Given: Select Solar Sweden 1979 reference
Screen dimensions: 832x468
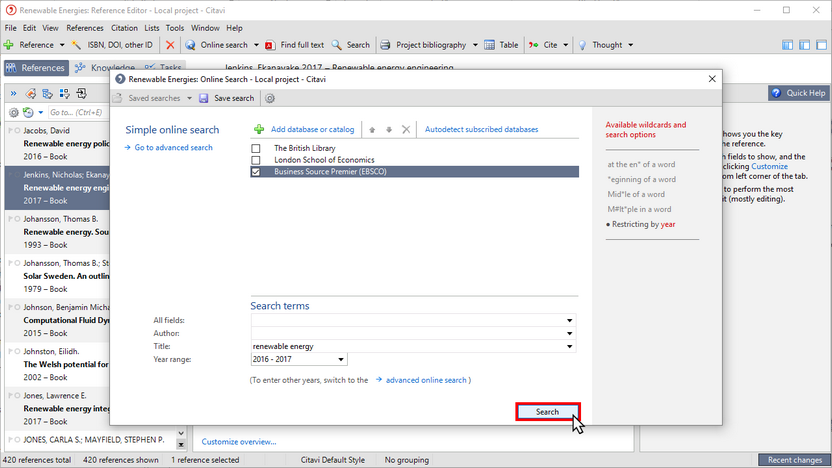Looking at the screenshot, I should tap(57, 276).
